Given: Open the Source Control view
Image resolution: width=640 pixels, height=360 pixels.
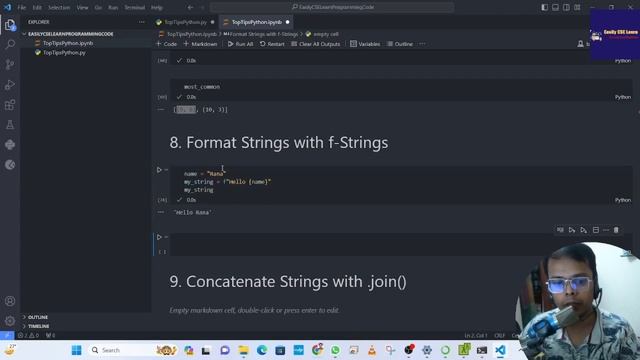Looking at the screenshot, I should pos(10,64).
